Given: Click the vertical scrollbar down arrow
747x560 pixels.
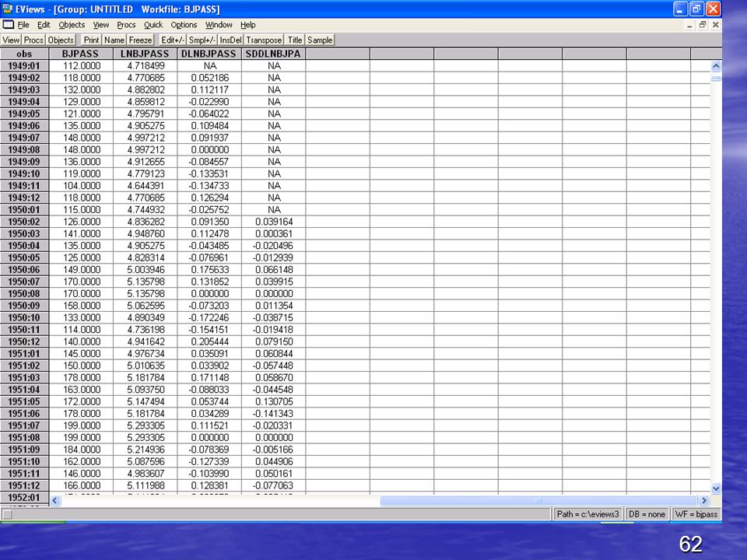Looking at the screenshot, I should [x=716, y=488].
